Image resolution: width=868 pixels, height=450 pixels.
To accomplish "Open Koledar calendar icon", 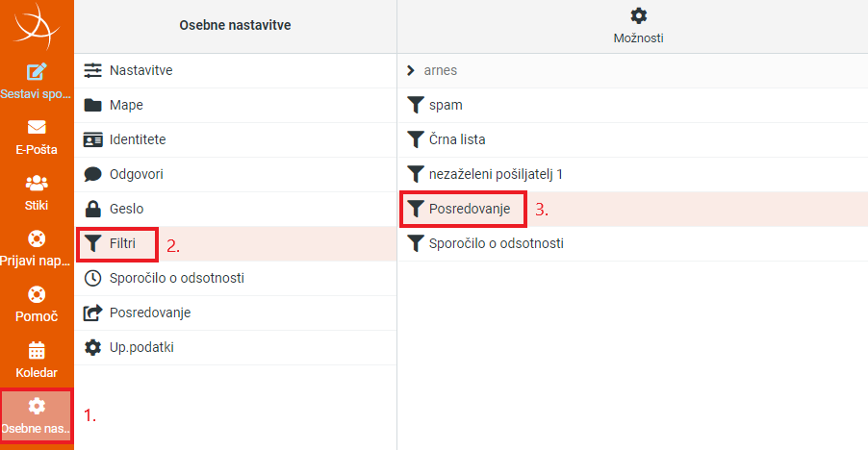I will 37,351.
